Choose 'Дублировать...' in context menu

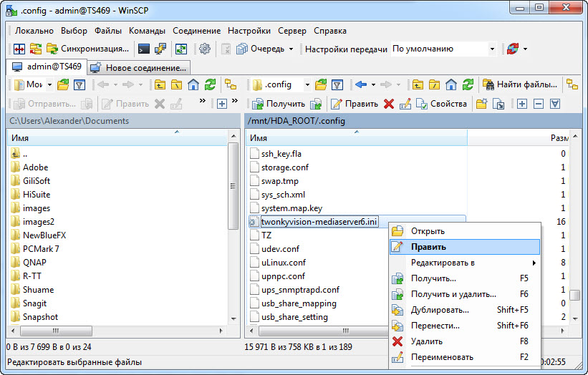tap(465, 310)
